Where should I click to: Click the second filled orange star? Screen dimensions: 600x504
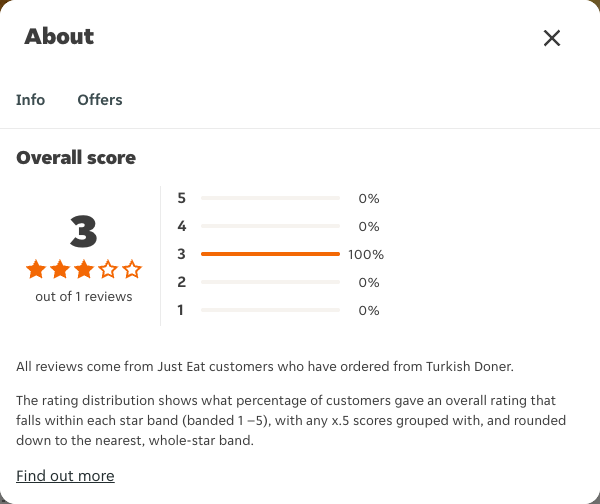pos(60,269)
